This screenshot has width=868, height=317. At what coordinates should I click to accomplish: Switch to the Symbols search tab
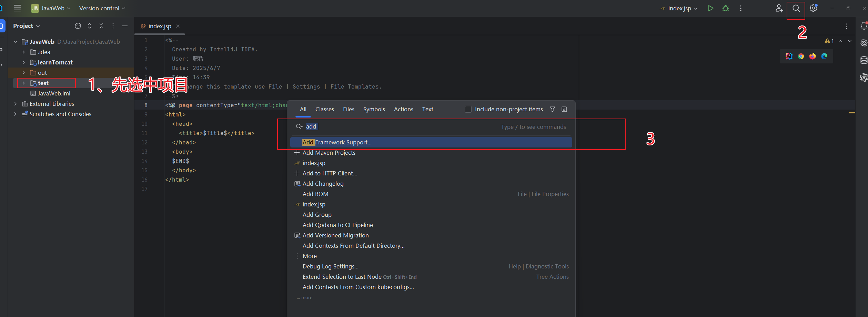(374, 109)
